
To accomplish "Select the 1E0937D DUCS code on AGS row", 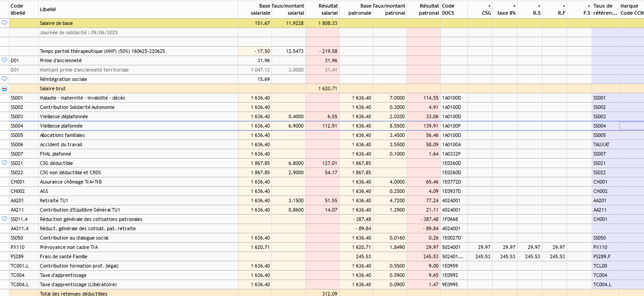I will pyautogui.click(x=454, y=191).
